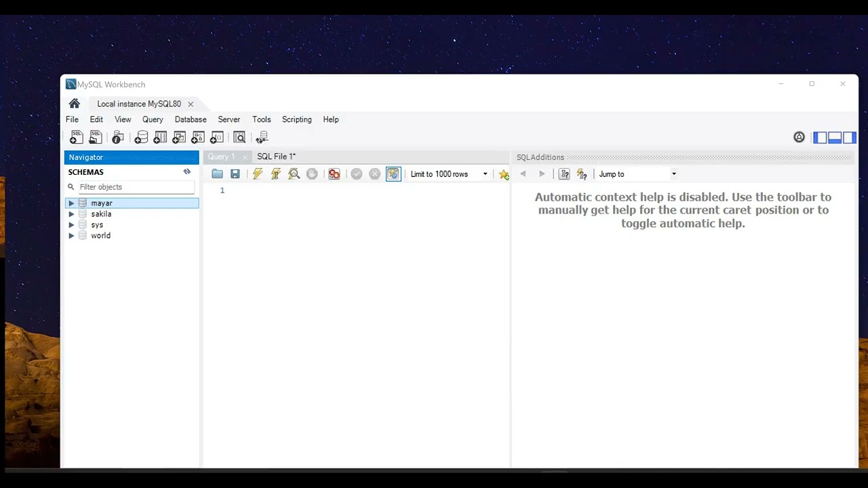The width and height of the screenshot is (868, 488).
Task: Open a script file in this editor
Action: tap(217, 174)
